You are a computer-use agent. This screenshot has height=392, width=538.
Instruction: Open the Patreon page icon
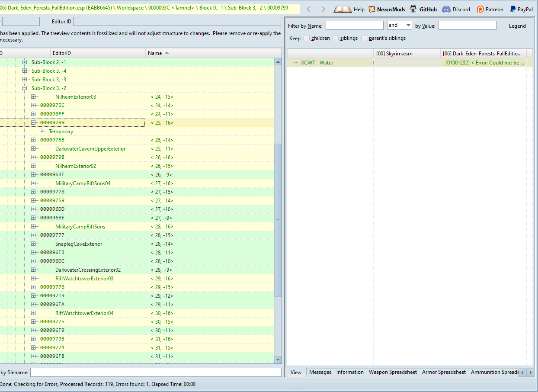(x=480, y=9)
